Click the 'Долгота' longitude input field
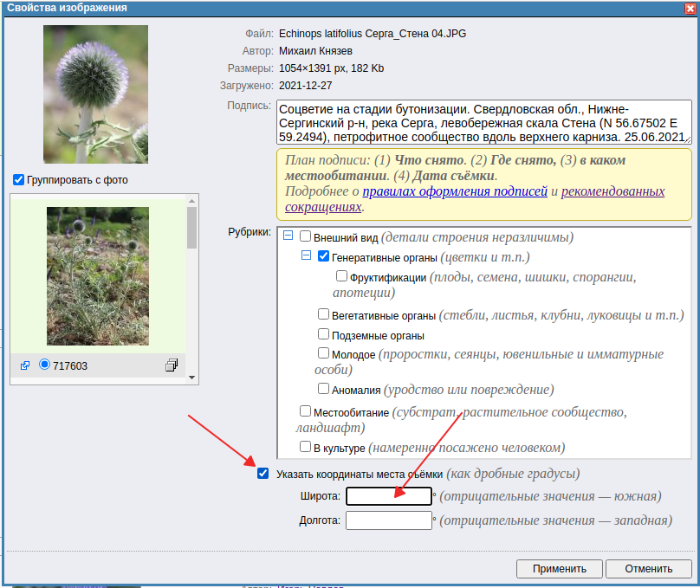The width and height of the screenshot is (700, 588). 388,520
